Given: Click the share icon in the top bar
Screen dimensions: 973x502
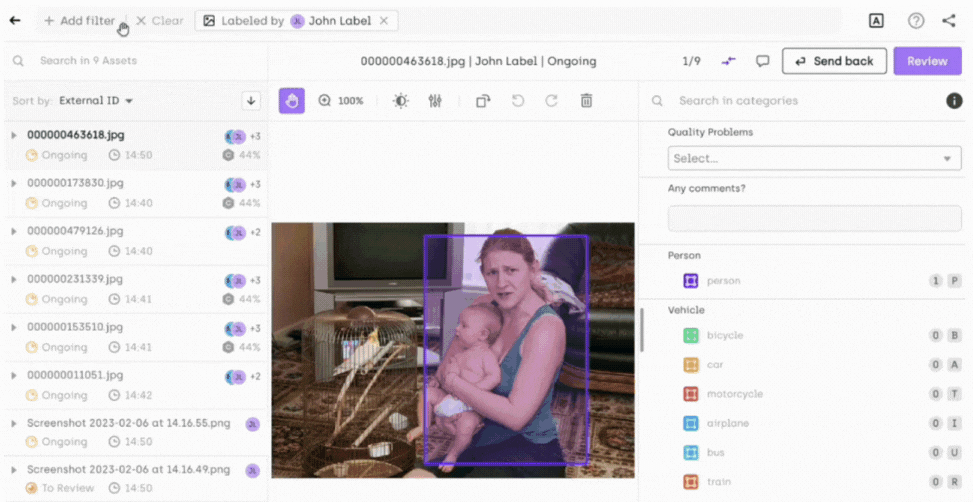Looking at the screenshot, I should coord(949,20).
